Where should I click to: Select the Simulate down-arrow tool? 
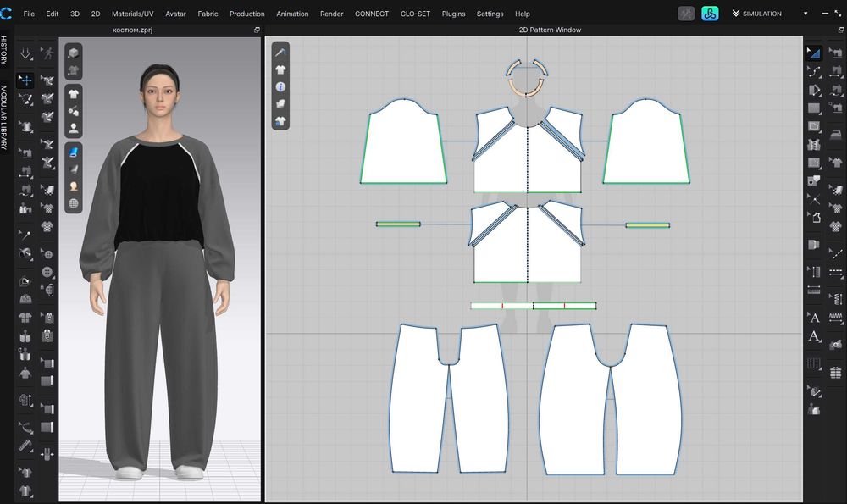pyautogui.click(x=25, y=54)
